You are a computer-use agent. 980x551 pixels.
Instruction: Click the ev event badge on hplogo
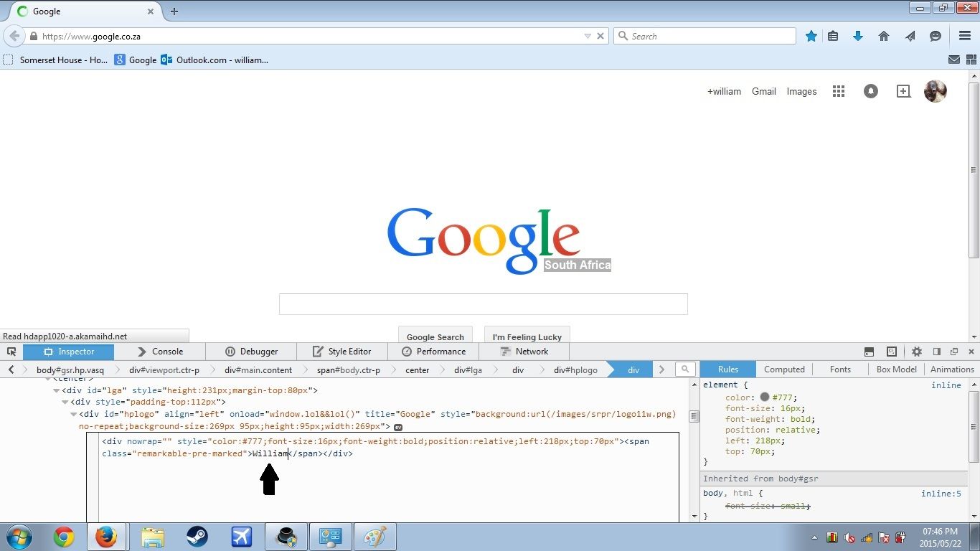[x=398, y=427]
